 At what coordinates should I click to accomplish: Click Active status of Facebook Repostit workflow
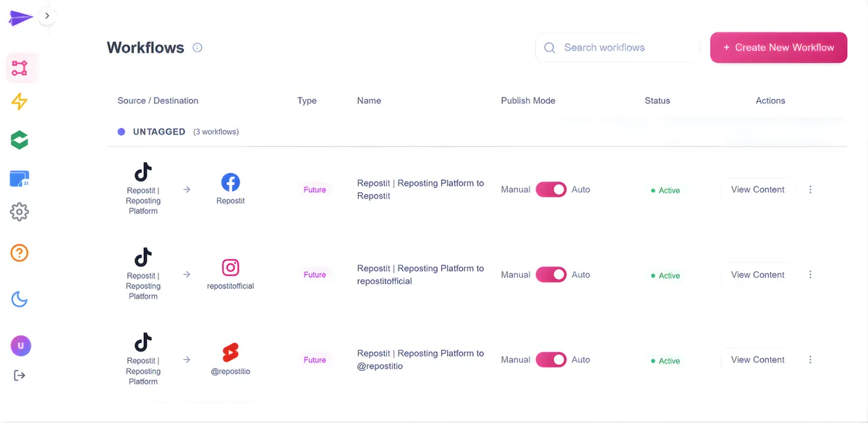pyautogui.click(x=665, y=190)
